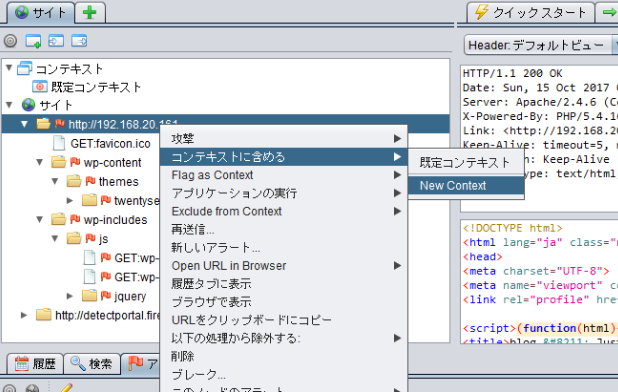Viewport: 618px width, 392px height.
Task: Select 既定コンテキスト tree entry
Action: [x=96, y=87]
